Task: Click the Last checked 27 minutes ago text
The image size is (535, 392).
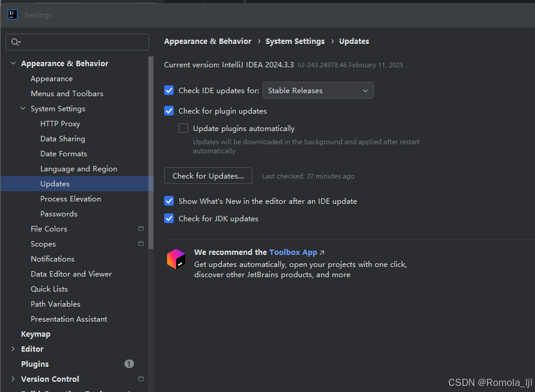Action: coord(308,176)
